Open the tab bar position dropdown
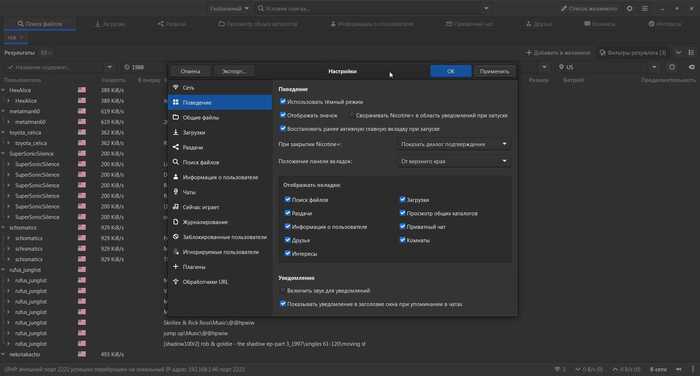The width and height of the screenshot is (700, 376). click(454, 161)
